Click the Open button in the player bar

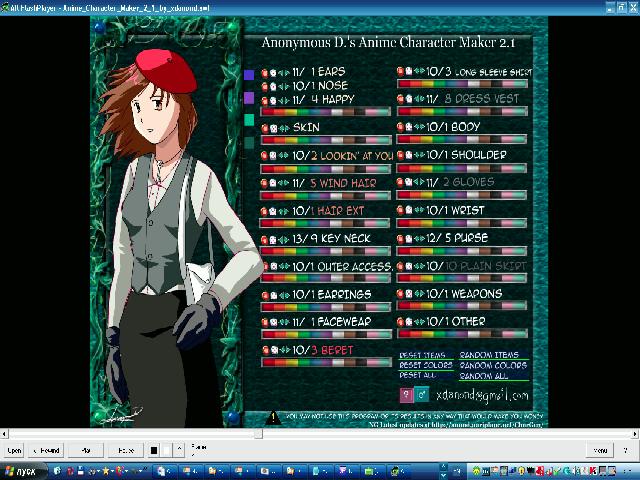click(14, 451)
